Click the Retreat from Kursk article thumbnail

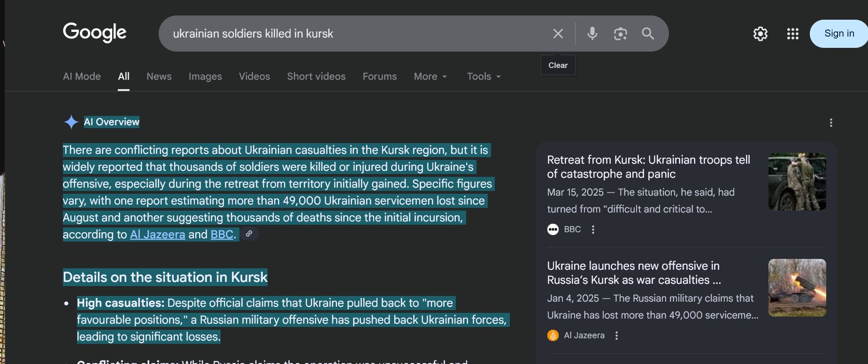click(797, 182)
